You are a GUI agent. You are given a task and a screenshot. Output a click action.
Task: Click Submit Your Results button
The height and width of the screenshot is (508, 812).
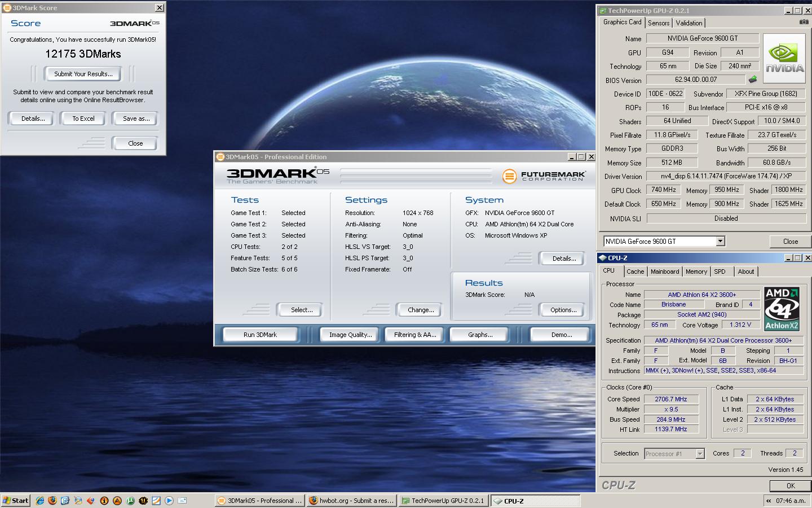pyautogui.click(x=83, y=74)
